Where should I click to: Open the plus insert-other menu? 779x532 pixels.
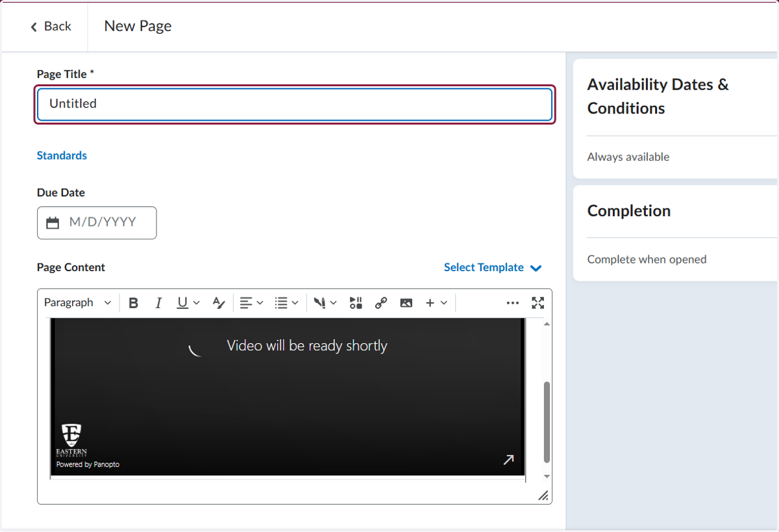tap(436, 303)
